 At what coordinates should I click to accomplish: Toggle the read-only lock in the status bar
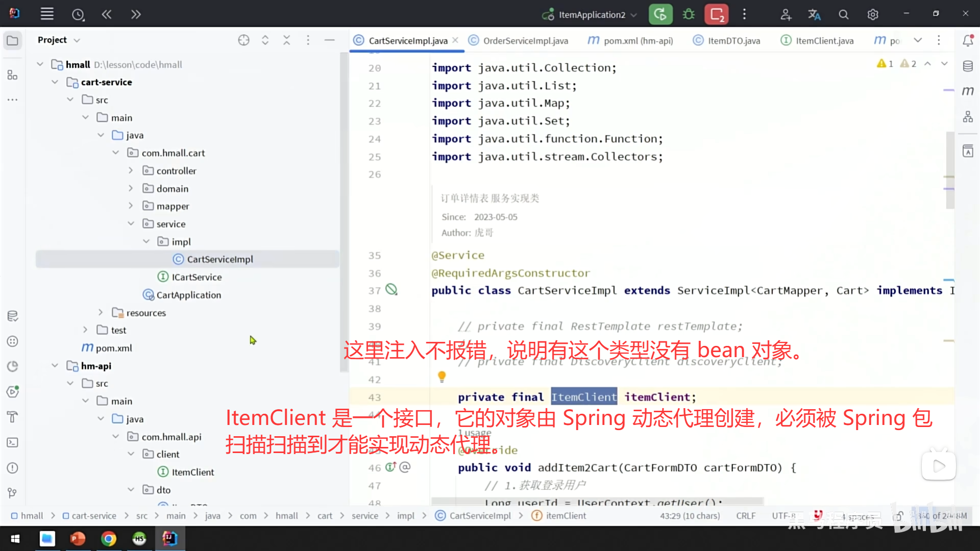[899, 516]
